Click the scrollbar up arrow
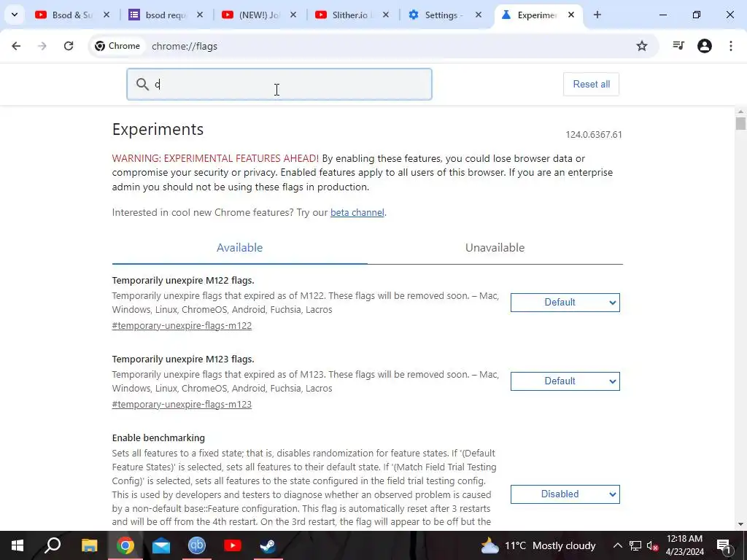This screenshot has height=560, width=747. point(740,112)
